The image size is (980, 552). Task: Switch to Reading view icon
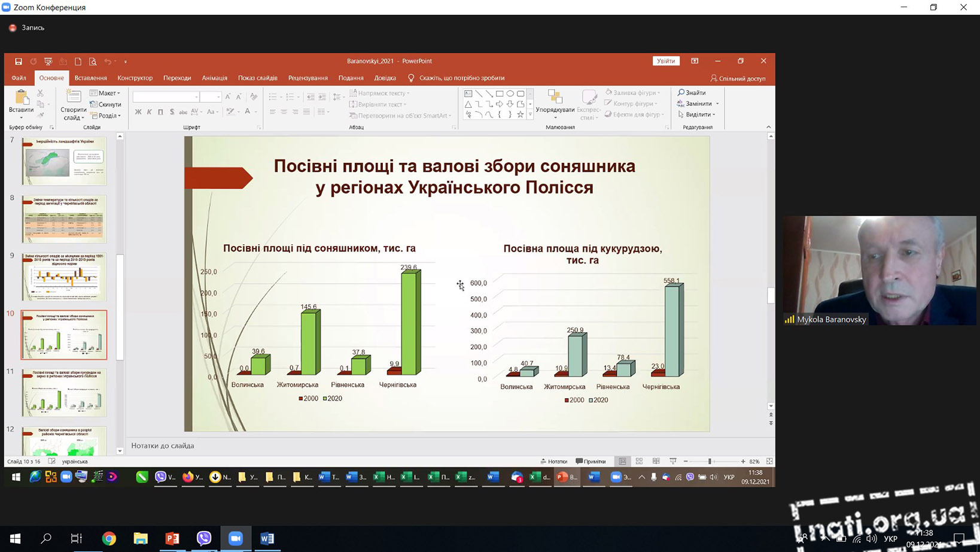coord(656,462)
